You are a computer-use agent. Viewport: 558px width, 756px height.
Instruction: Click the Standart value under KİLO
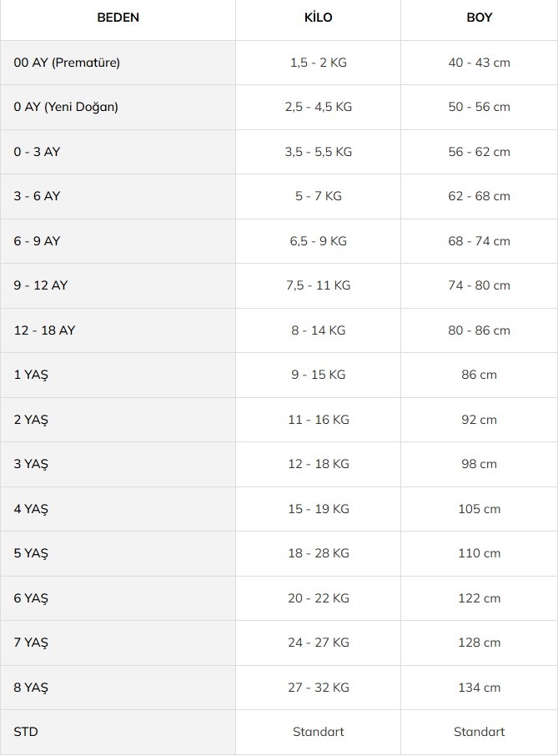tap(318, 732)
